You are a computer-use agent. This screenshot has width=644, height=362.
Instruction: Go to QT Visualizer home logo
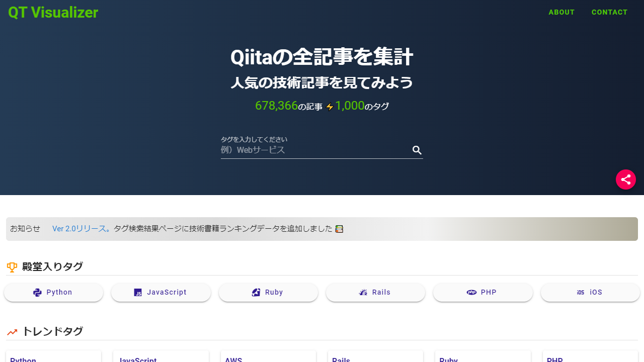pyautogui.click(x=53, y=13)
